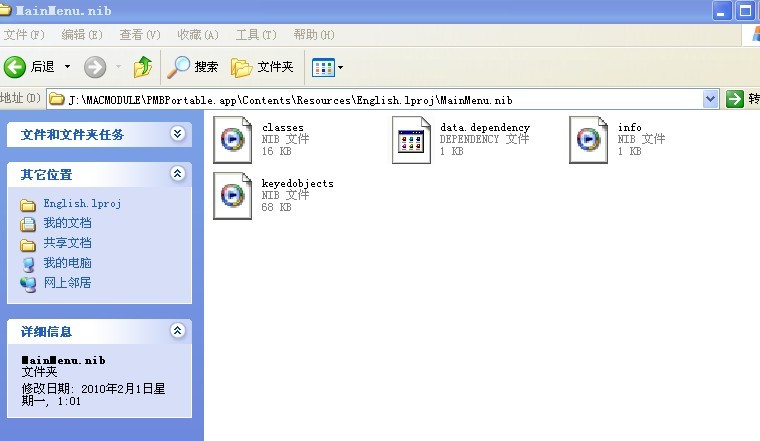Screen dimensions: 760x441
Task: Click the green Go arrow button
Action: pos(734,99)
